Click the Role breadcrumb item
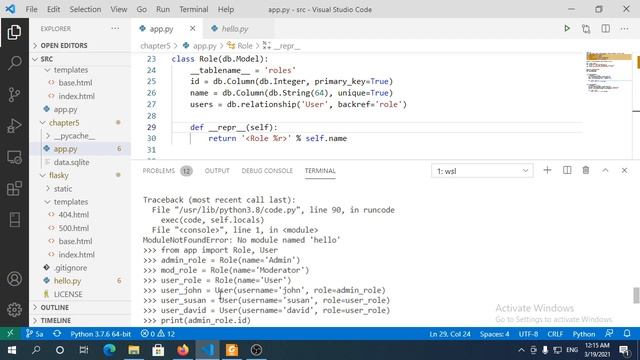The width and height of the screenshot is (640, 360). (x=241, y=46)
